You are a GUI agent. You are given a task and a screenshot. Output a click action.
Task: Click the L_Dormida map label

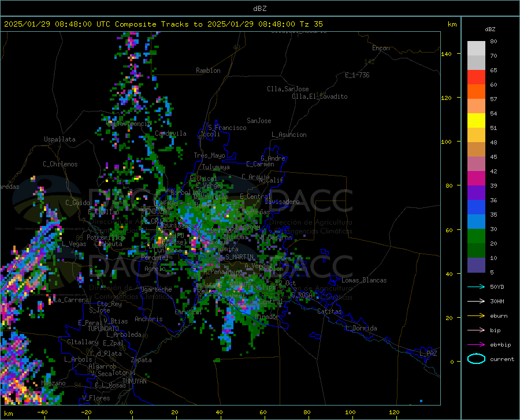coord(361,328)
